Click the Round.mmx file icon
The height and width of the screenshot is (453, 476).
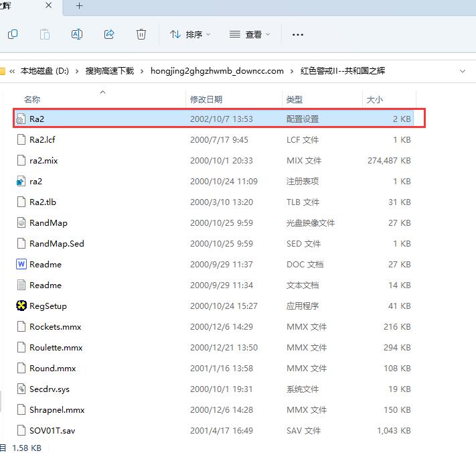(x=21, y=368)
